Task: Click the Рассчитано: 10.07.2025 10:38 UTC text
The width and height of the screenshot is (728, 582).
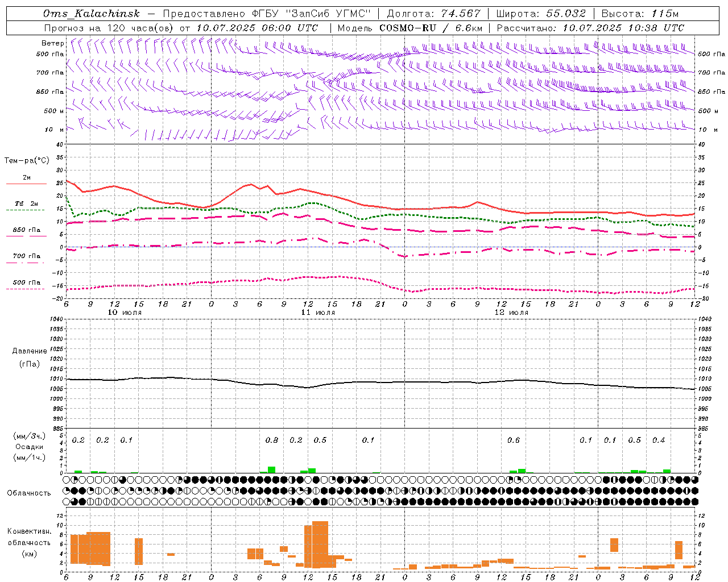Action: coord(590,28)
